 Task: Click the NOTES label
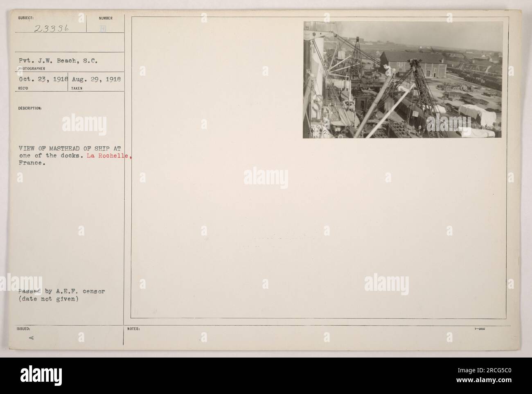(134, 329)
